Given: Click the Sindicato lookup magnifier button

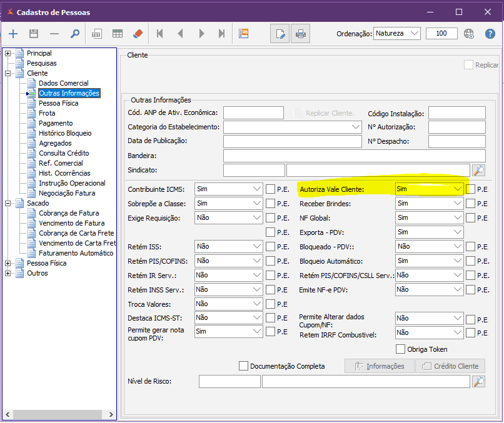Looking at the screenshot, I should [x=478, y=170].
